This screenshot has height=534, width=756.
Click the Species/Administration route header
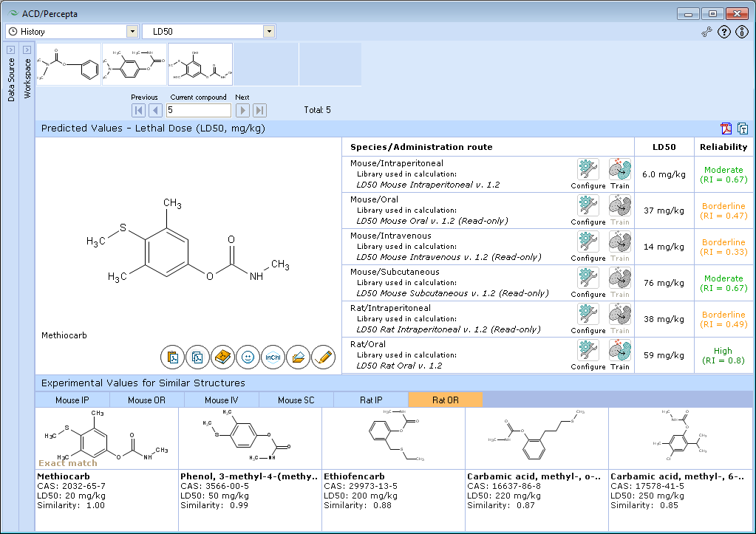(421, 147)
